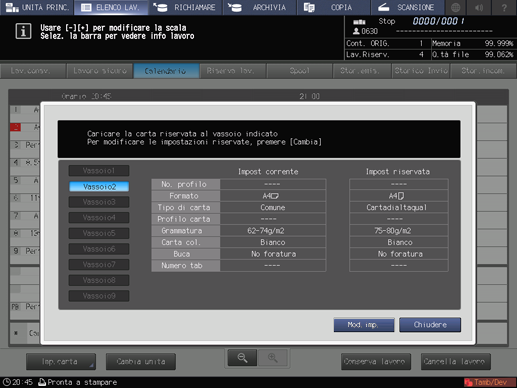Click the red job 2 marker in the schedule
Screen dimensions: 517x388
point(16,127)
